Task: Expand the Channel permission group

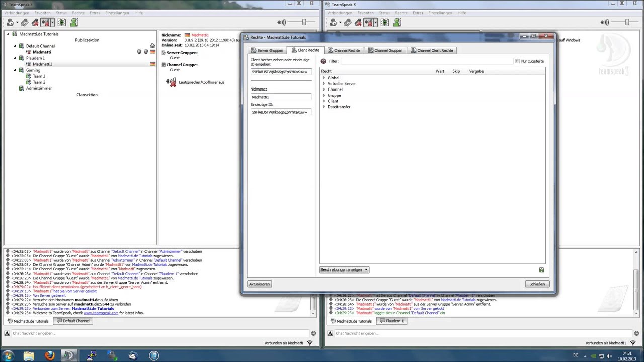Action: pyautogui.click(x=324, y=89)
